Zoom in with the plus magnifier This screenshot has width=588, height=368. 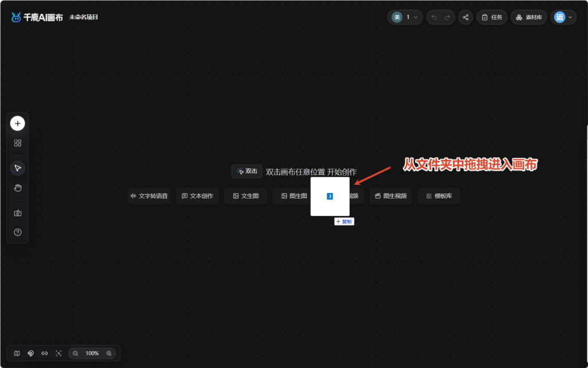tap(109, 354)
